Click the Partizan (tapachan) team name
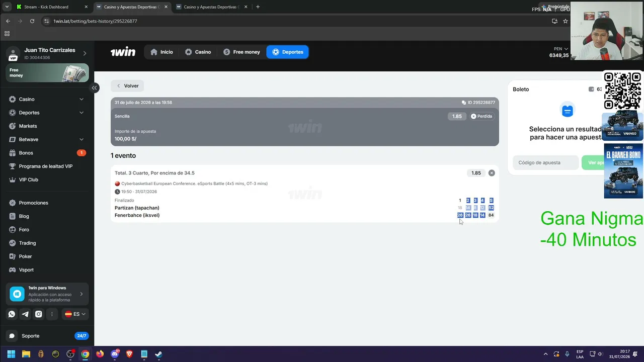The height and width of the screenshot is (362, 644). 137,208
